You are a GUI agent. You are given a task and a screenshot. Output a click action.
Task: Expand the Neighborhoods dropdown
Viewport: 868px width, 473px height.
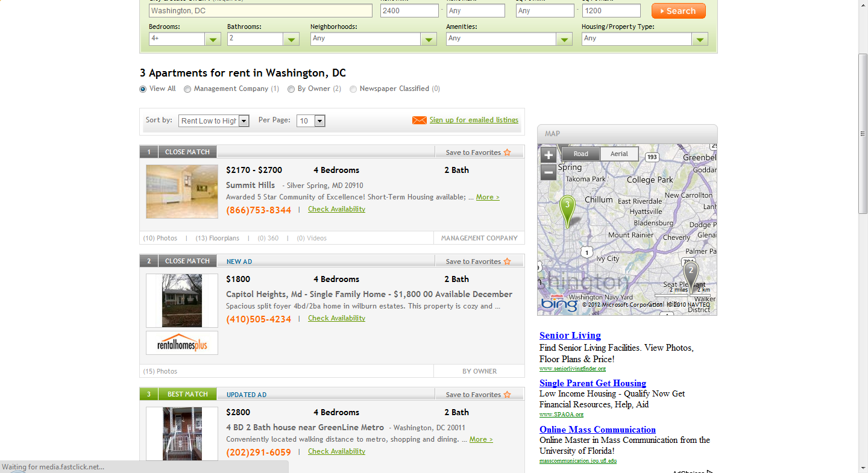coord(373,39)
